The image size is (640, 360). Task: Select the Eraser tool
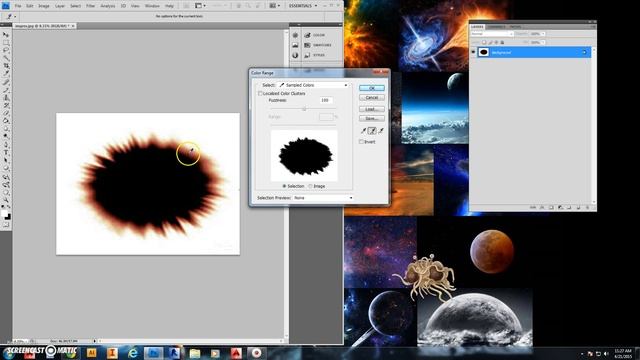(x=6, y=113)
